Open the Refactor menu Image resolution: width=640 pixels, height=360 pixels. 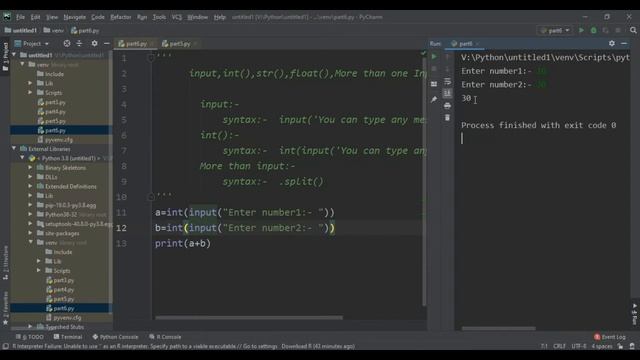[120, 17]
